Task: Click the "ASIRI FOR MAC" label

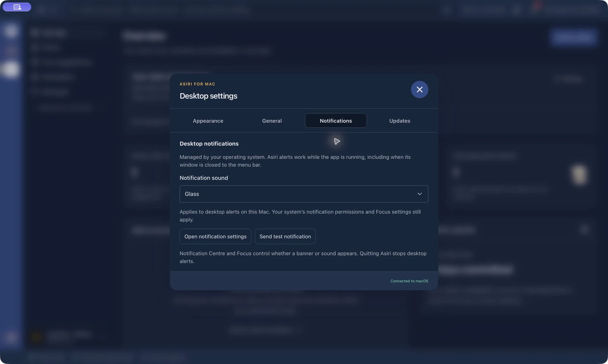Action: (x=198, y=84)
